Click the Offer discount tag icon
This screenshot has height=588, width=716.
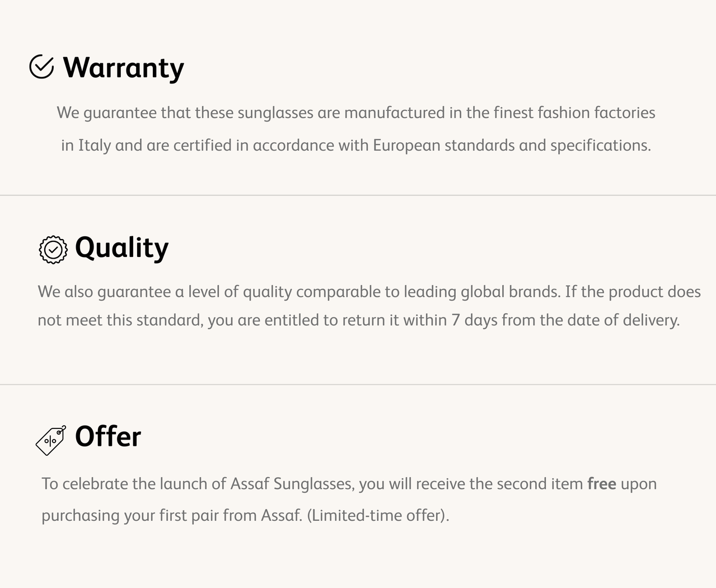51,440
